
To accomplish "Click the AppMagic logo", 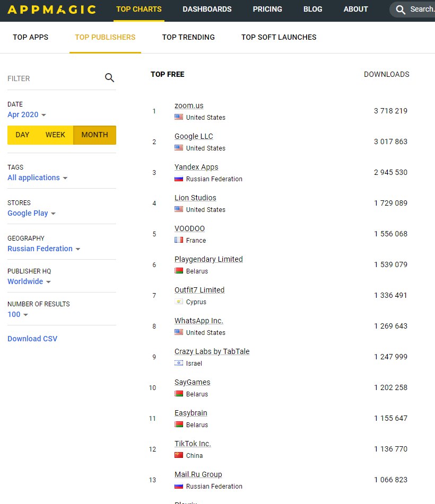I will (52, 10).
